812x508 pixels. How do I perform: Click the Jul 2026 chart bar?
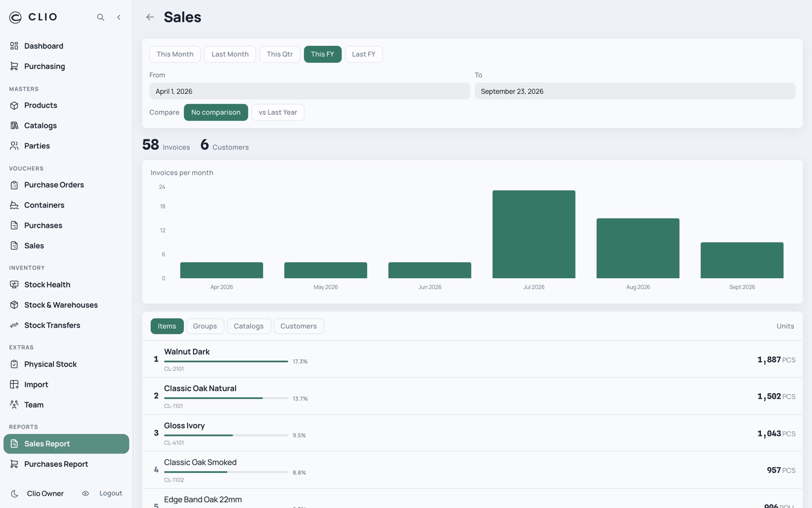pos(534,234)
